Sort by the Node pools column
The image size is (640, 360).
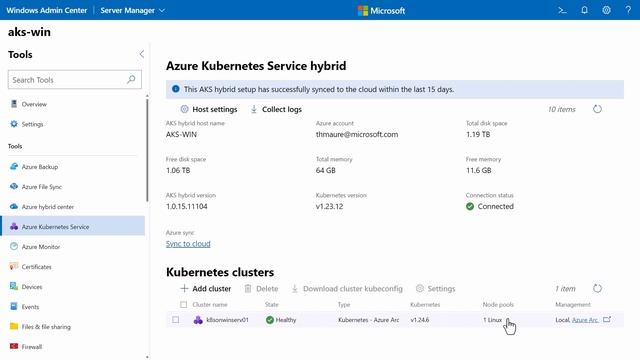click(498, 304)
